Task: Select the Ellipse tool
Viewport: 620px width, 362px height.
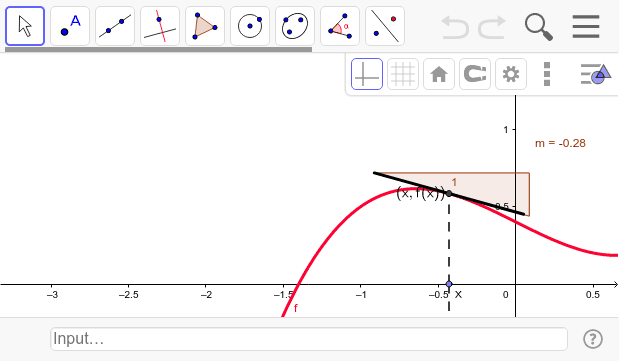Action: (x=295, y=26)
